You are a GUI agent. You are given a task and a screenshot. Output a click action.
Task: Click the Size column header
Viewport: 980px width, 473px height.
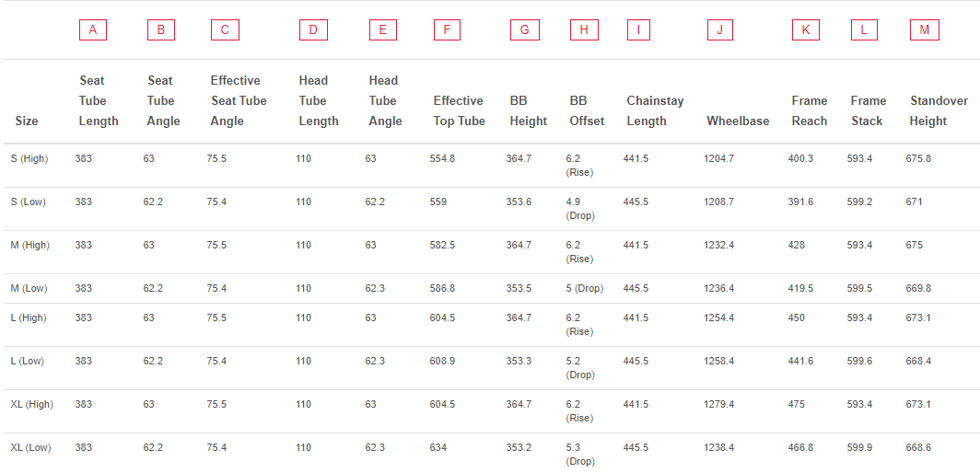[x=26, y=121]
